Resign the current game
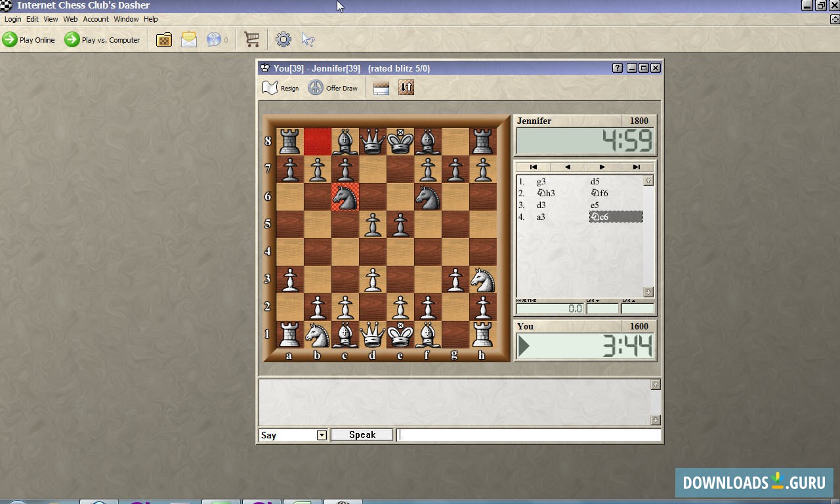 coord(281,88)
